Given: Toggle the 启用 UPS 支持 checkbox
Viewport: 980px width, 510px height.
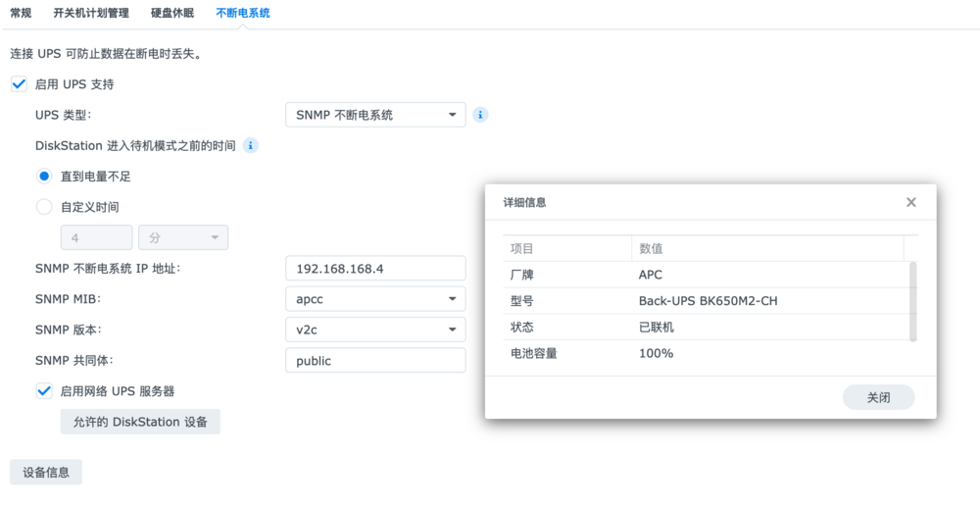Looking at the screenshot, I should click(19, 83).
